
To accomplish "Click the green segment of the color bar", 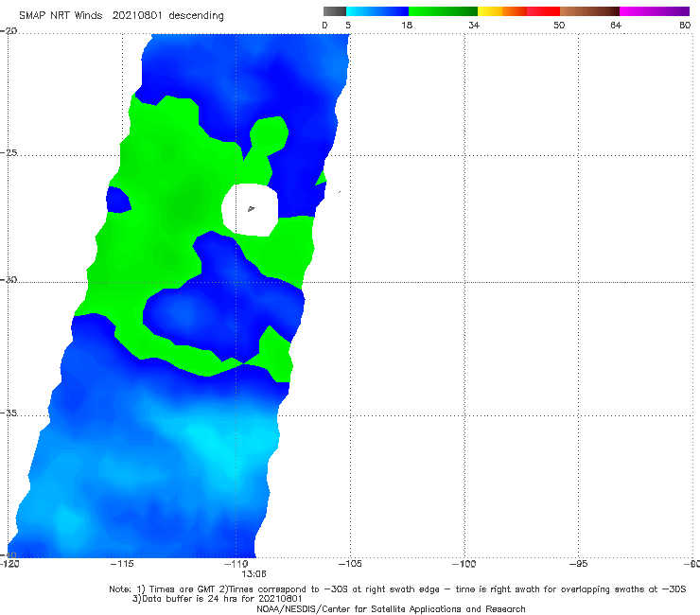I will (443, 11).
